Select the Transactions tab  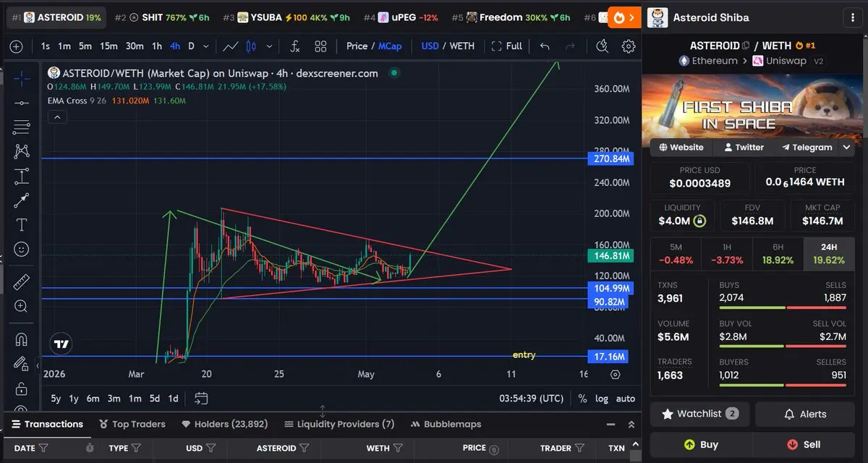[x=47, y=425]
